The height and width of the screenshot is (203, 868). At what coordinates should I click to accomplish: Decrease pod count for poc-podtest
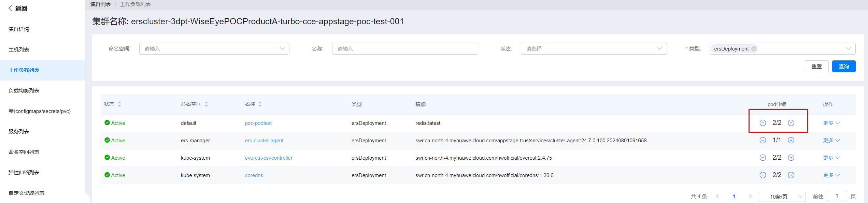tap(763, 123)
